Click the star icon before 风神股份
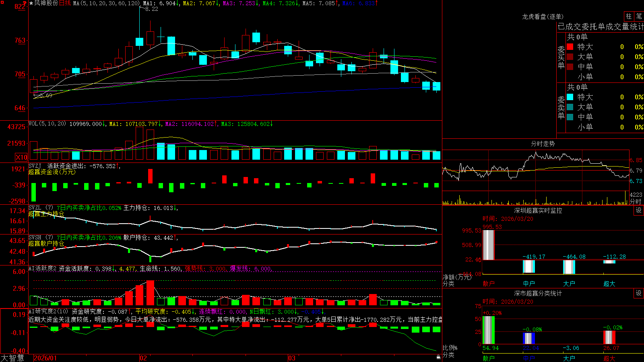 pos(31,3)
